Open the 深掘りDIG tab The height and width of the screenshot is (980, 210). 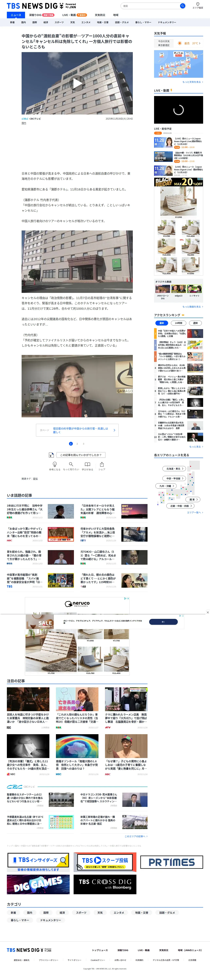pos(42,15)
